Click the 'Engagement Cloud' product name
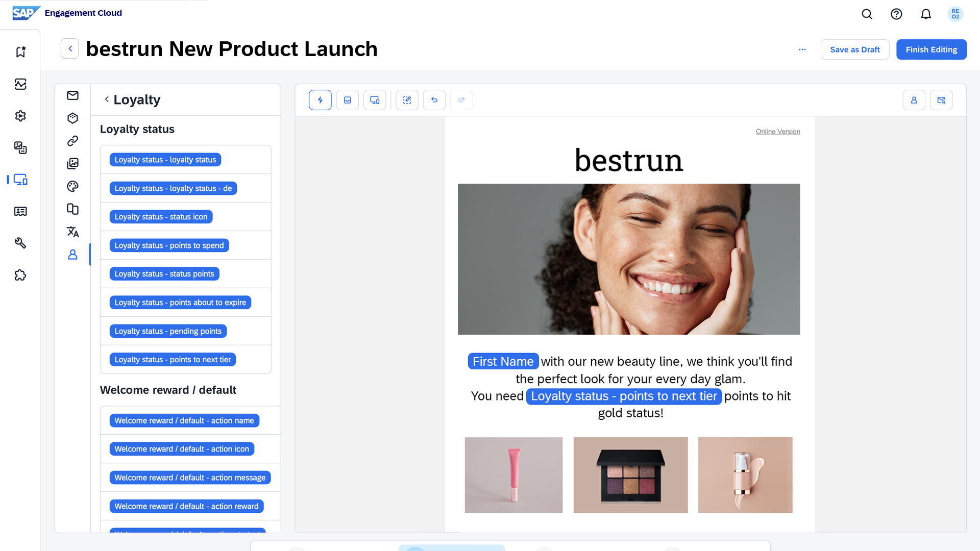The width and height of the screenshot is (980, 551). 83,13
